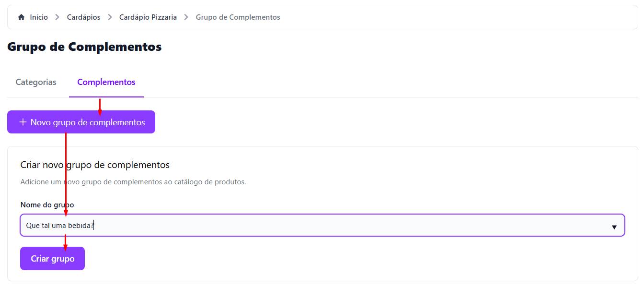Click the Adicione um novo grupo description text
This screenshot has height=288, width=644.
pyautogui.click(x=133, y=182)
